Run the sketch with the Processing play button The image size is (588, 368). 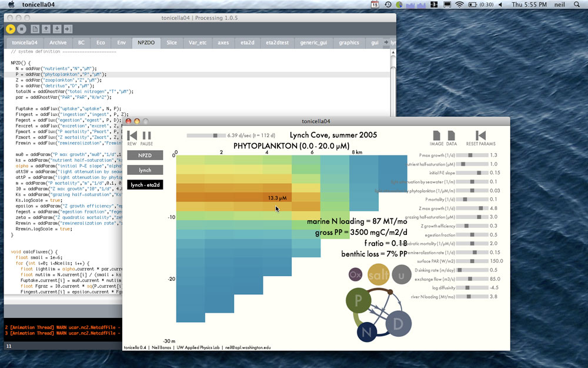[x=11, y=29]
